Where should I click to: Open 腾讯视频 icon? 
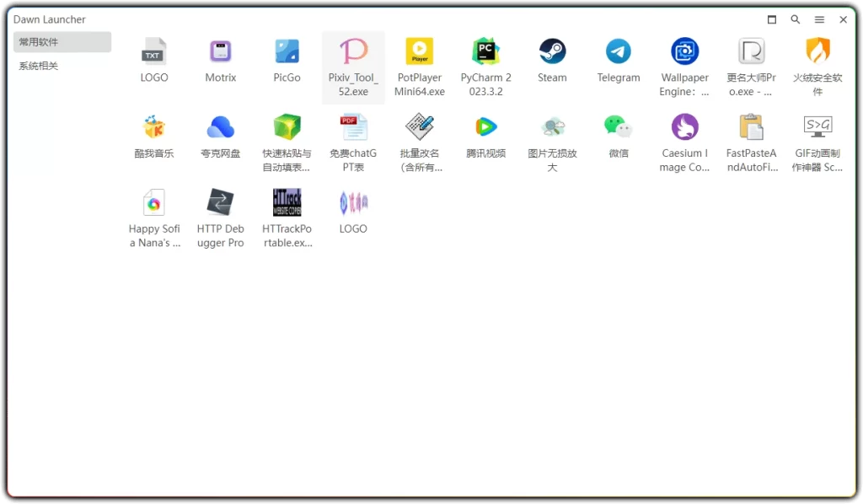point(485,127)
